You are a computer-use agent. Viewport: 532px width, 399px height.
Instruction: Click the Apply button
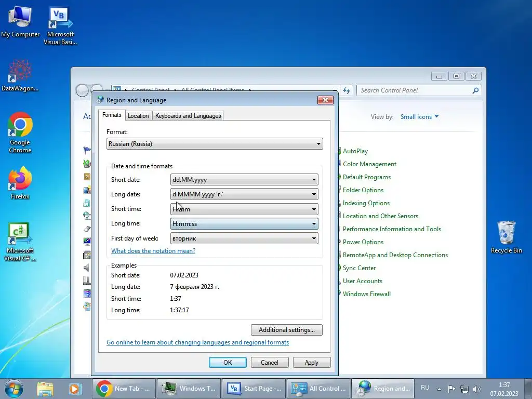coord(312,362)
